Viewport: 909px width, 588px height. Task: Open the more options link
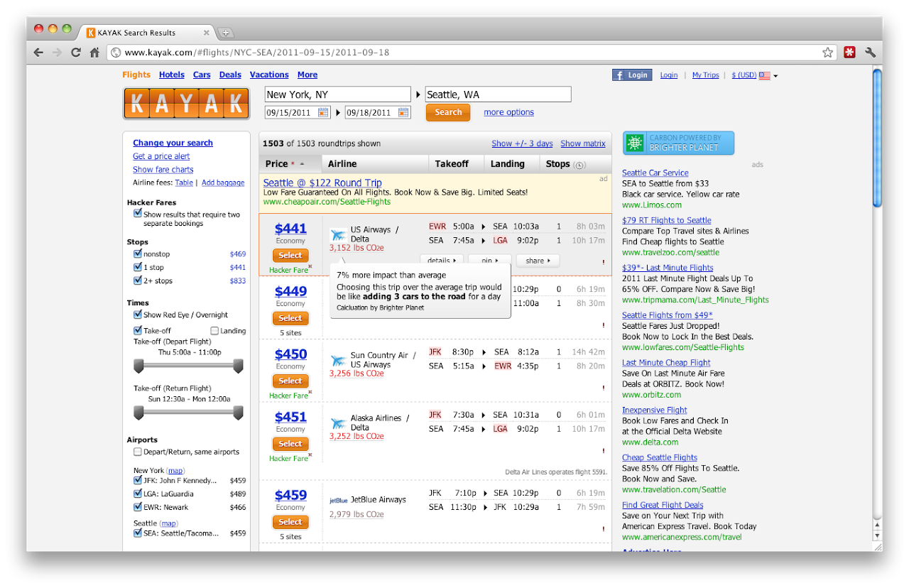(508, 112)
